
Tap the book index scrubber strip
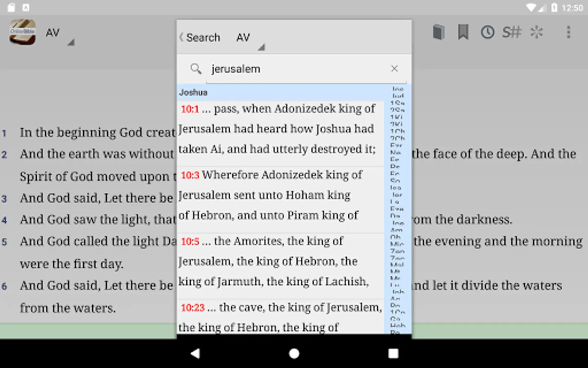(397, 209)
